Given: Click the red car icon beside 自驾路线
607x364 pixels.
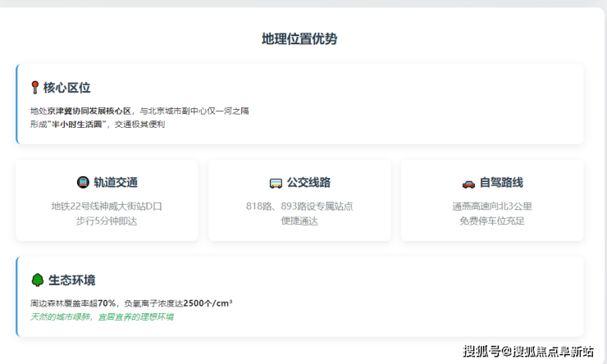Looking at the screenshot, I should (468, 183).
